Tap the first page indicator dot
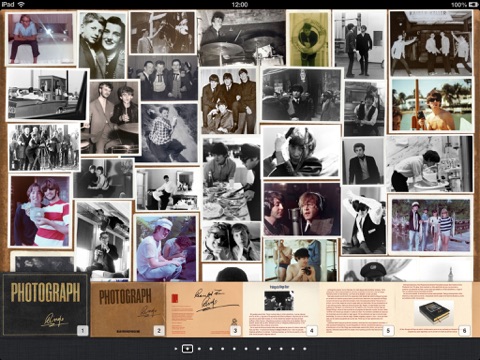 pos(176,349)
